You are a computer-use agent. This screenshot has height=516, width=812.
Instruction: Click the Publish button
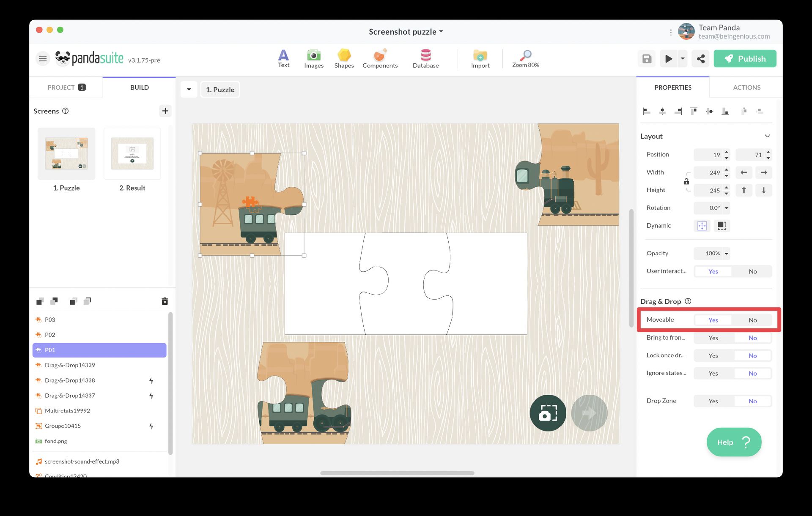tap(745, 59)
